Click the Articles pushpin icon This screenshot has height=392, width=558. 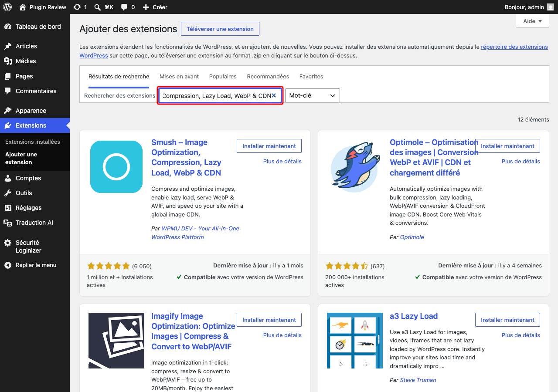pos(8,46)
